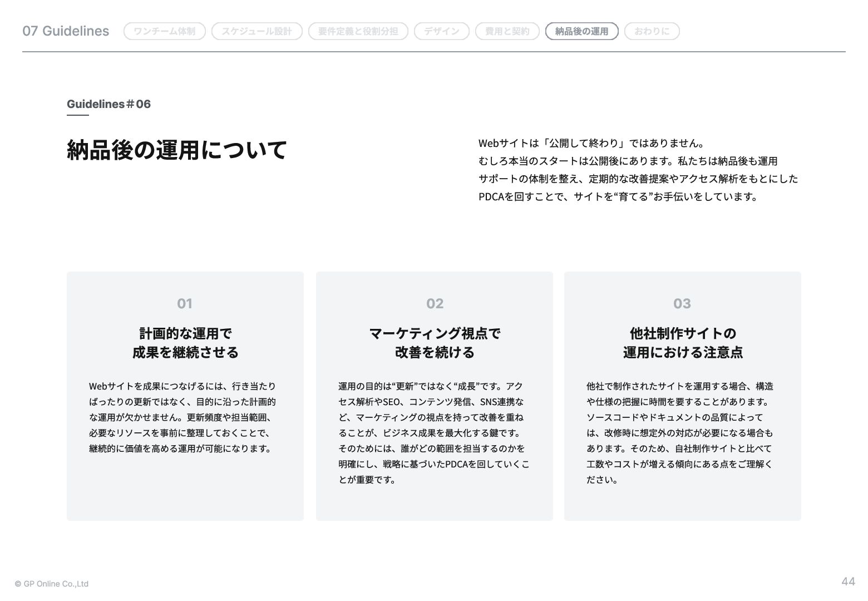This screenshot has width=868, height=601.
Task: Select the active 納品後の運用 tab
Action: (x=582, y=31)
